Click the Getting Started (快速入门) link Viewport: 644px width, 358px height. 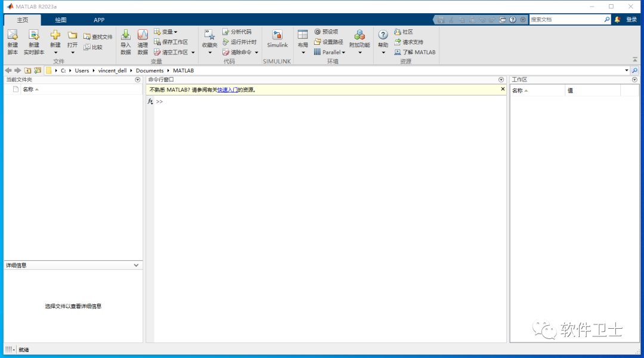pyautogui.click(x=227, y=89)
